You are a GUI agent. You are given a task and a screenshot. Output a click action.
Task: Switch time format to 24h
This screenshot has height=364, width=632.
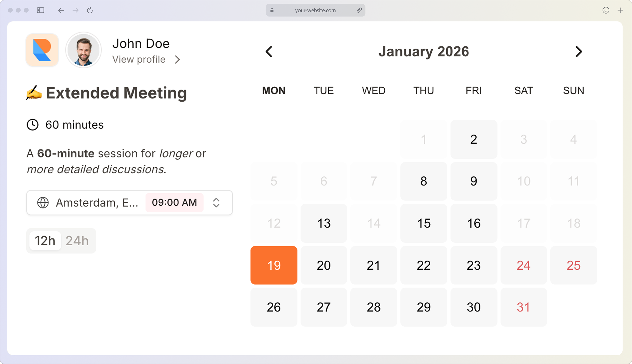pyautogui.click(x=77, y=241)
